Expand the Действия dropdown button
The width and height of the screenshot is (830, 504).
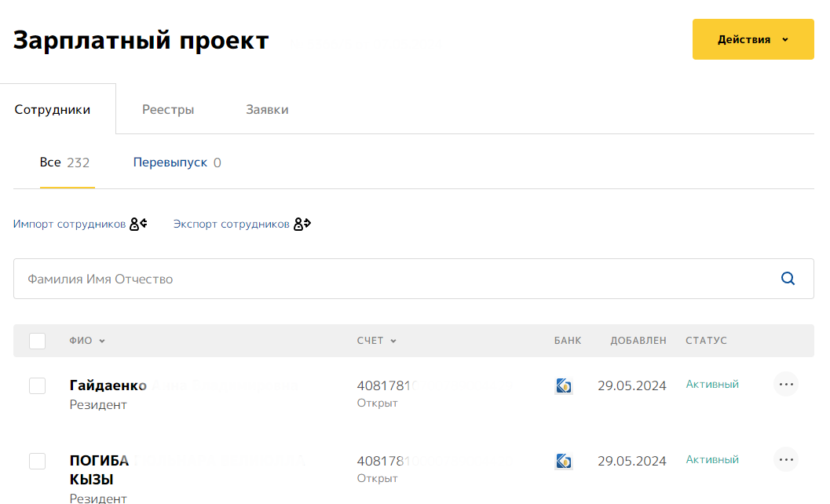752,39
